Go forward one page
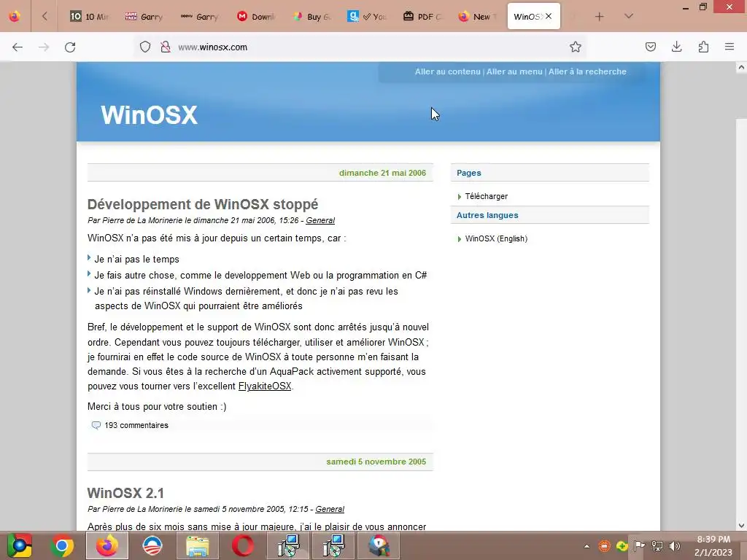Viewport: 747px width, 560px height. click(44, 47)
